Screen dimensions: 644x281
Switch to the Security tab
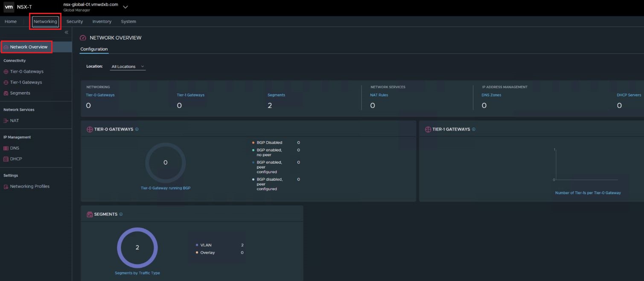[x=75, y=21]
